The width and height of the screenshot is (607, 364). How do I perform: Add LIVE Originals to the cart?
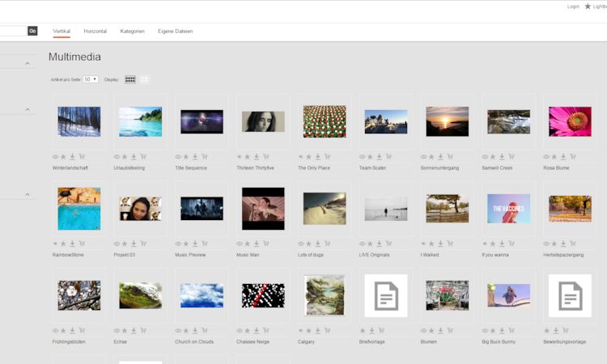coord(388,243)
